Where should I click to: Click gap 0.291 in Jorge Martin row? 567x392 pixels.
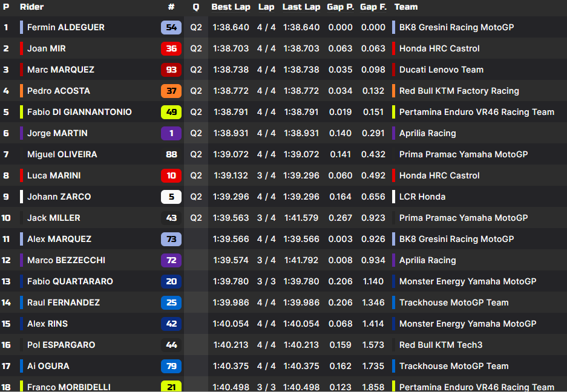click(x=373, y=133)
